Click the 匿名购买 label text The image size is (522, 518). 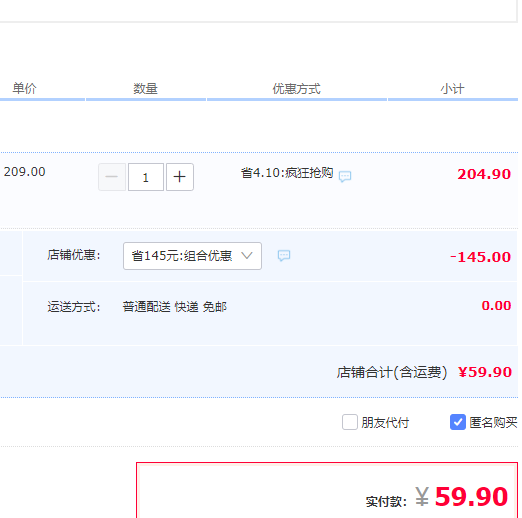493,423
